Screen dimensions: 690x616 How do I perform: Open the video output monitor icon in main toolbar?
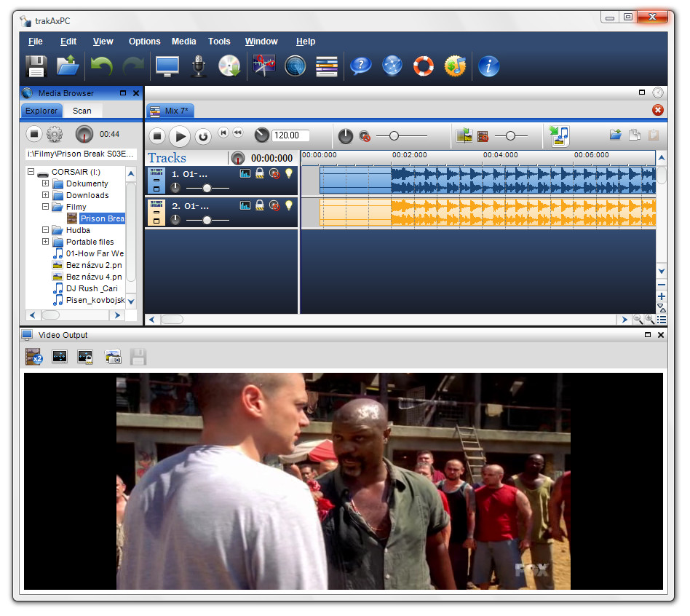coord(167,66)
